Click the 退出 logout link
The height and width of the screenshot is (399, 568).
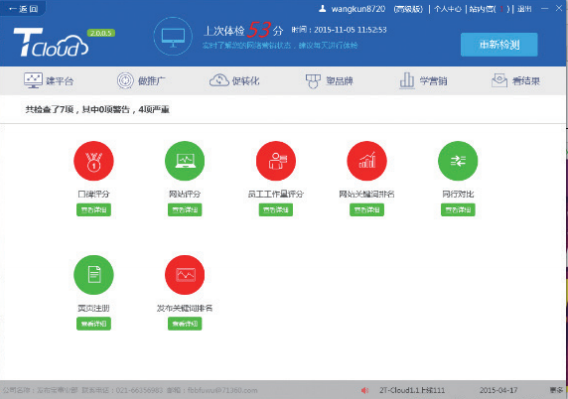click(x=524, y=9)
